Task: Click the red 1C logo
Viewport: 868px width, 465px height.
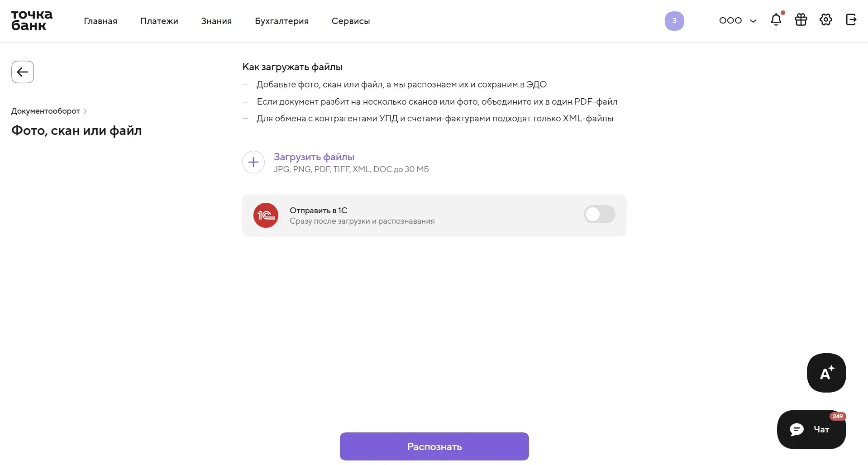Action: click(266, 216)
